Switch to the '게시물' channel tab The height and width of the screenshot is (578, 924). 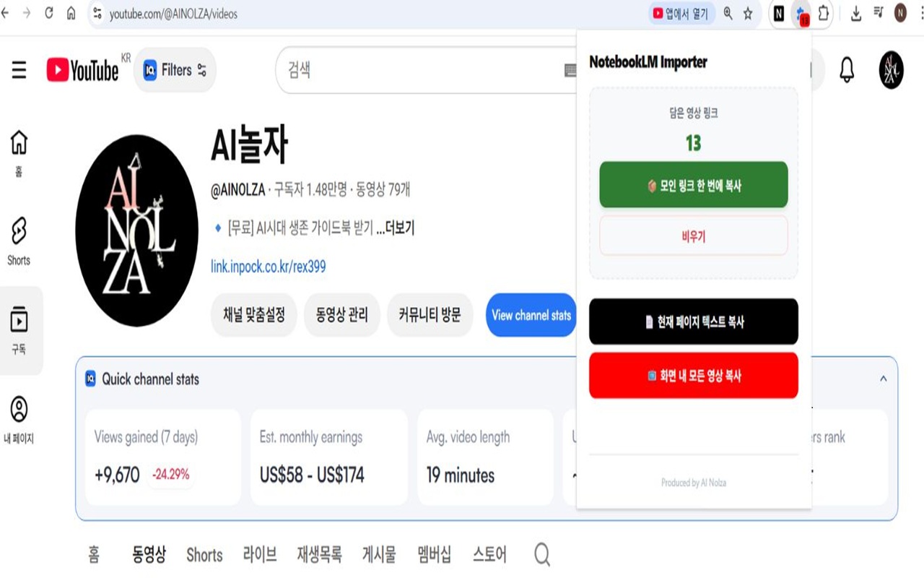(x=380, y=555)
